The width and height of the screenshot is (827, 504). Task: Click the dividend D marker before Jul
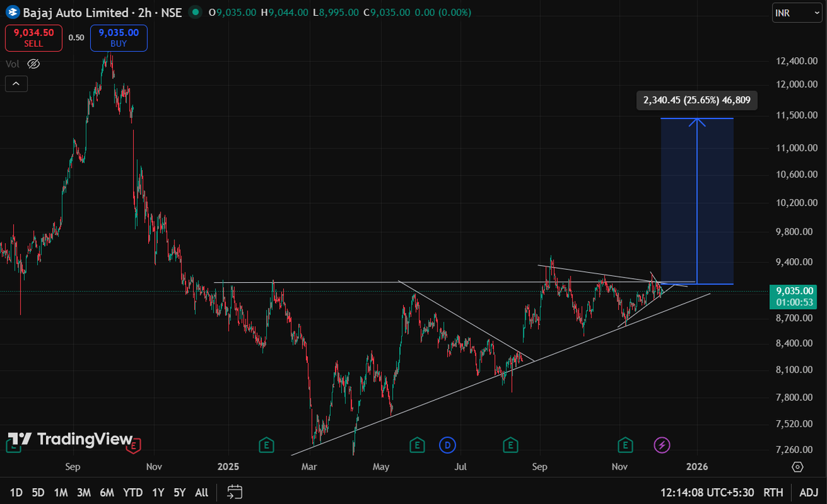tap(447, 445)
